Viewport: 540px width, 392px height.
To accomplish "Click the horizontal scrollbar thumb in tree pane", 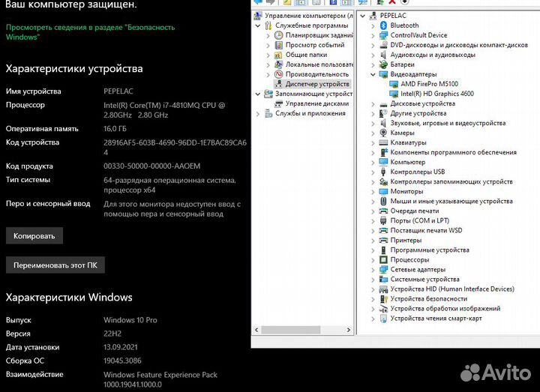I will coord(291,330).
